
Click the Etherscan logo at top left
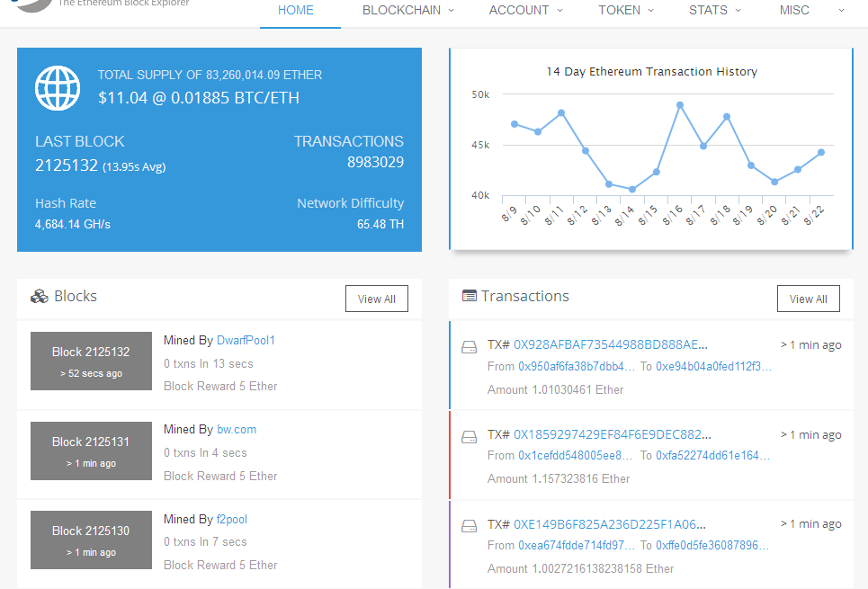click(x=33, y=4)
